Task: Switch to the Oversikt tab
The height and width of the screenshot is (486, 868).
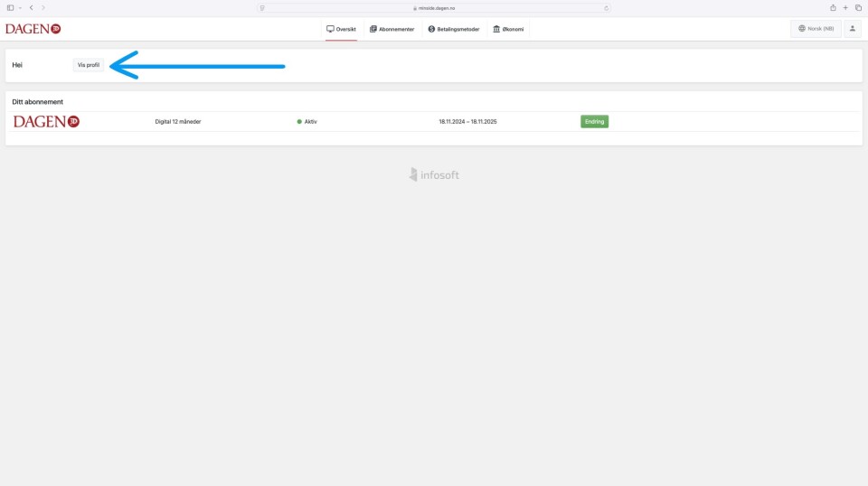Action: [x=342, y=29]
